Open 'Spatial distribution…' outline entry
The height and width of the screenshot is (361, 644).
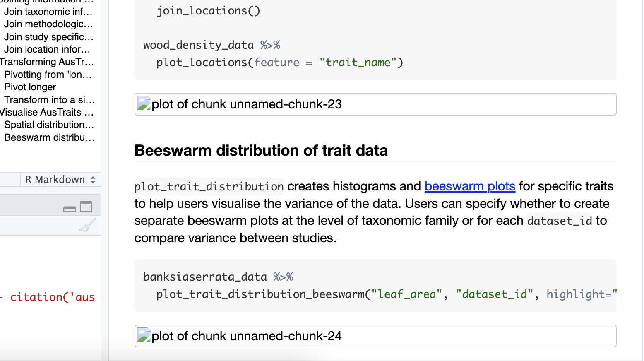click(49, 125)
